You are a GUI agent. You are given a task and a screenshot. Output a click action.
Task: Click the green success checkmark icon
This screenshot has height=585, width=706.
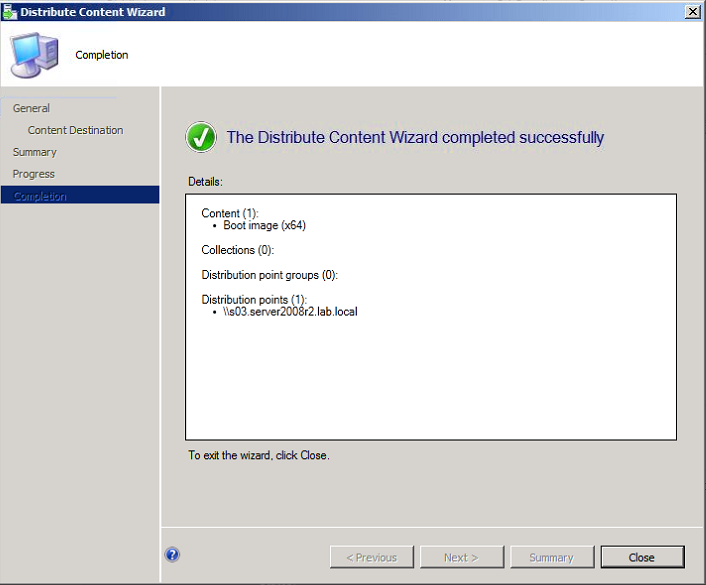201,137
